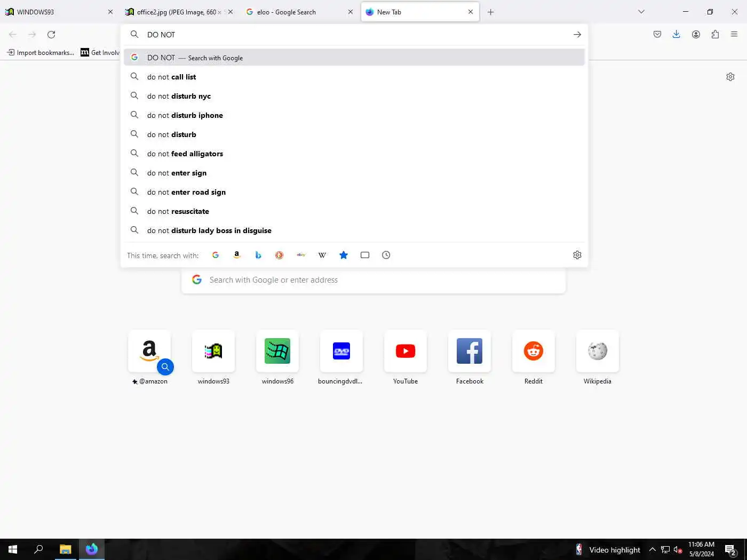747x560 pixels.
Task: Open the notification center icon
Action: coord(730,550)
